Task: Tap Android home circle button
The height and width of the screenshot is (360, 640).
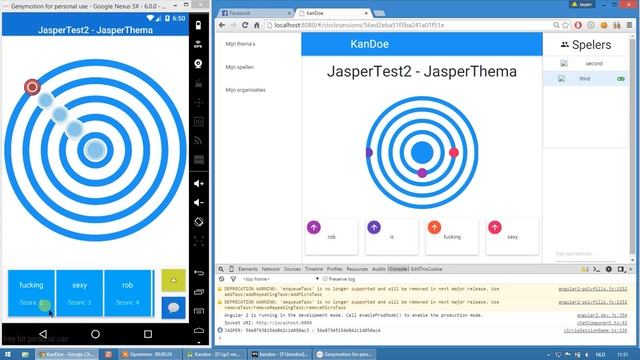Action: click(x=96, y=334)
